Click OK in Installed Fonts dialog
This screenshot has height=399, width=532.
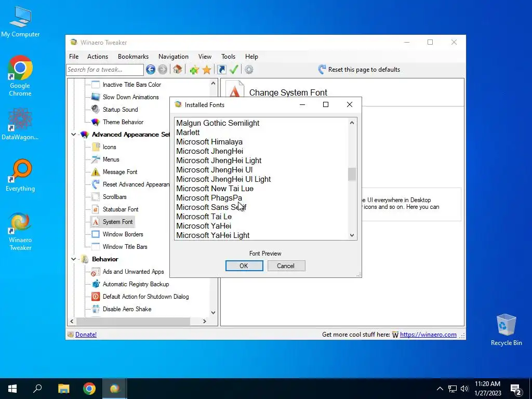(244, 265)
